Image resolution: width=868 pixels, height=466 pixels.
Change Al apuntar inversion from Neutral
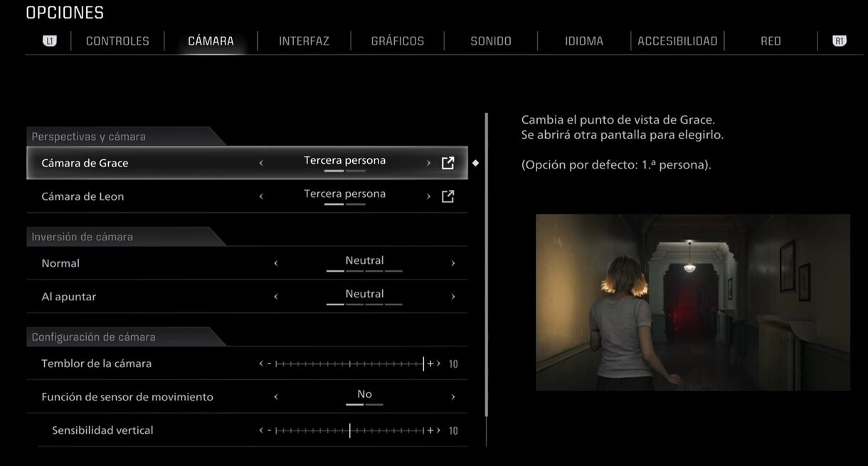453,296
